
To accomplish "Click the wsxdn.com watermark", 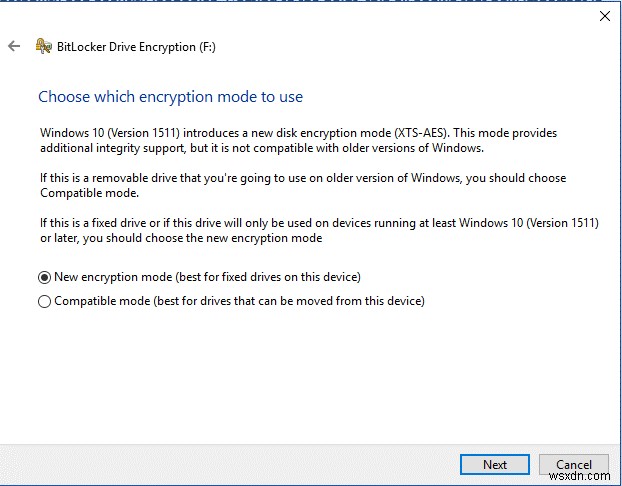I will 590,478.
